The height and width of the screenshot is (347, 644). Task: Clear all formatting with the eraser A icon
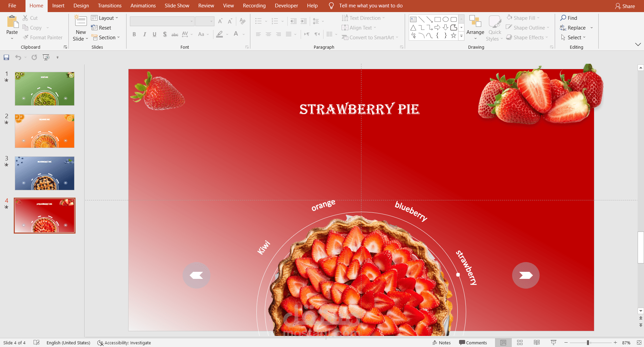click(x=243, y=21)
